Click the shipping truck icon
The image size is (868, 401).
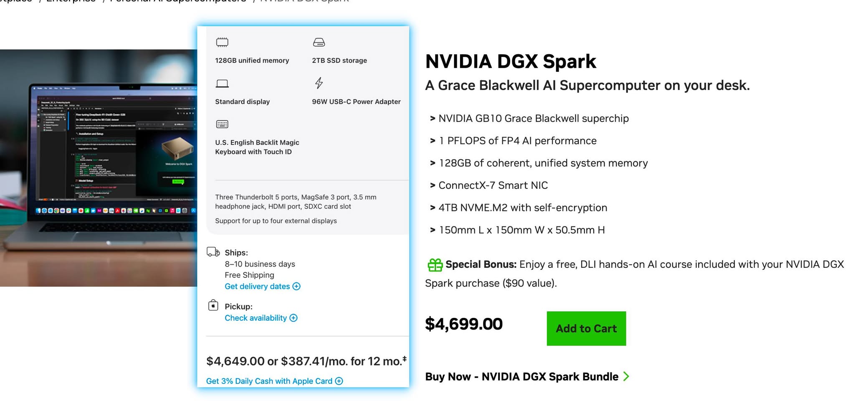point(213,252)
